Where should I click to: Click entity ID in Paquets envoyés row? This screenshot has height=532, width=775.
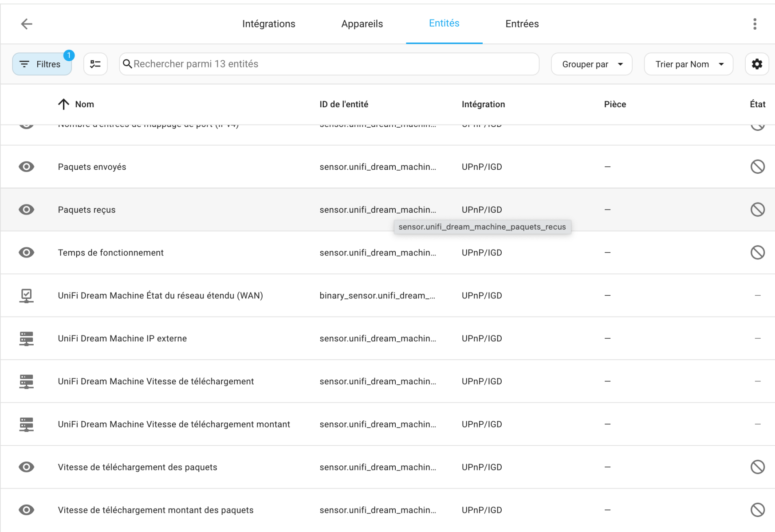pos(378,167)
